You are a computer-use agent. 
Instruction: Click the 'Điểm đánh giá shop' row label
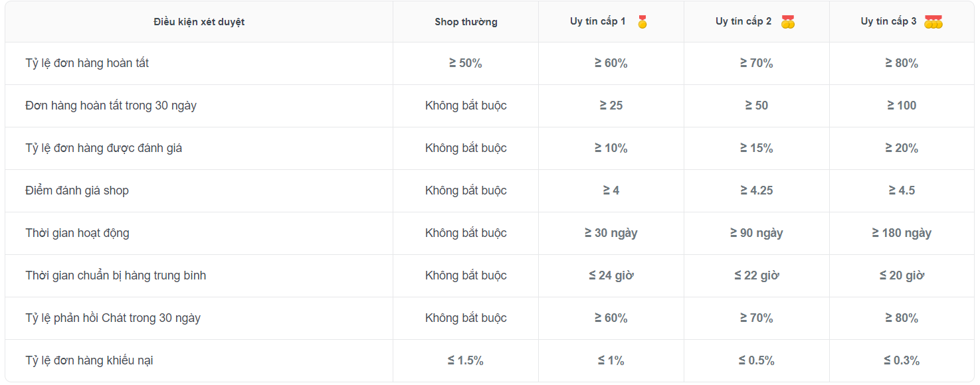77,191
